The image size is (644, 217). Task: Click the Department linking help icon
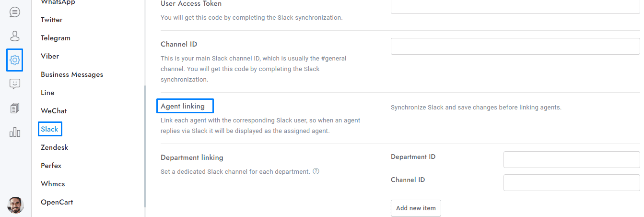pyautogui.click(x=316, y=171)
